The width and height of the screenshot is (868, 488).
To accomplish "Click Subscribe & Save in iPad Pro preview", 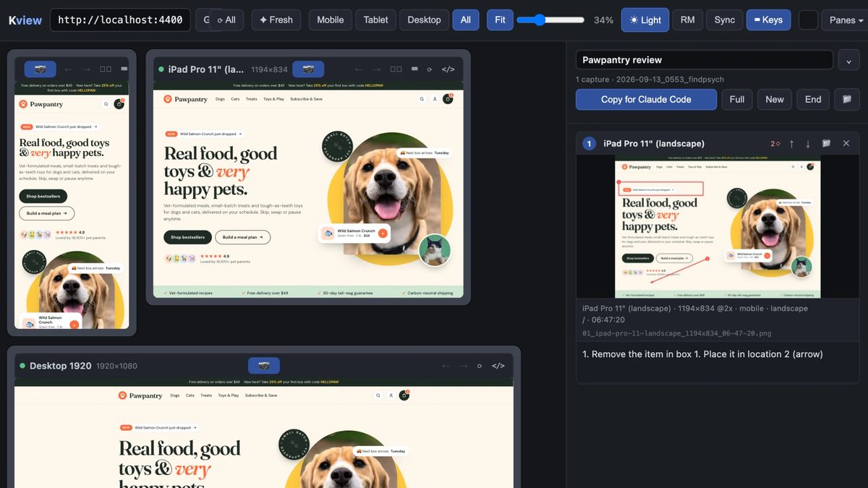I will [x=306, y=99].
